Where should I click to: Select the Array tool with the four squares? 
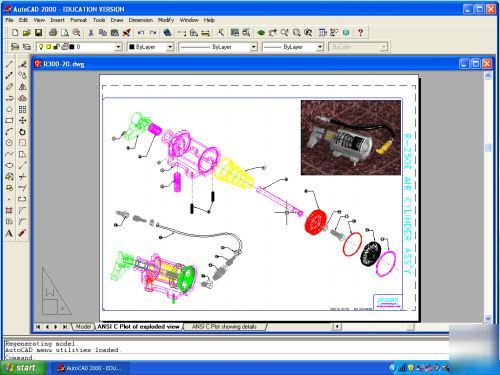22,109
